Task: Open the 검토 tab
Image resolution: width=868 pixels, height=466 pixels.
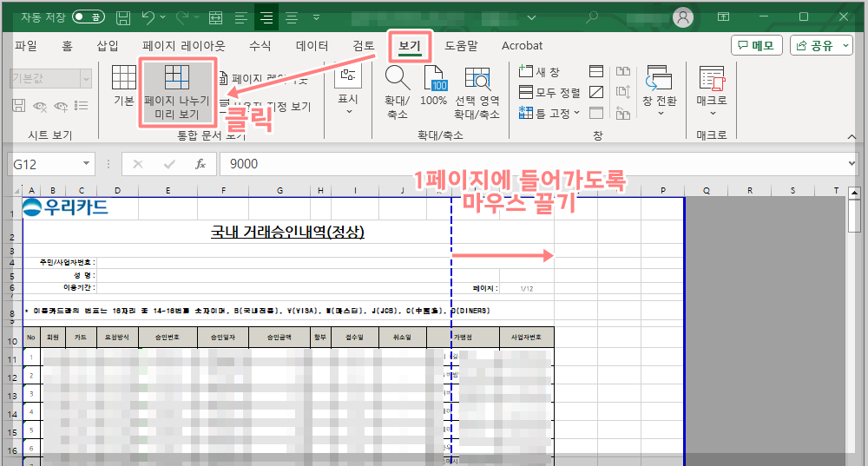Action: click(364, 45)
